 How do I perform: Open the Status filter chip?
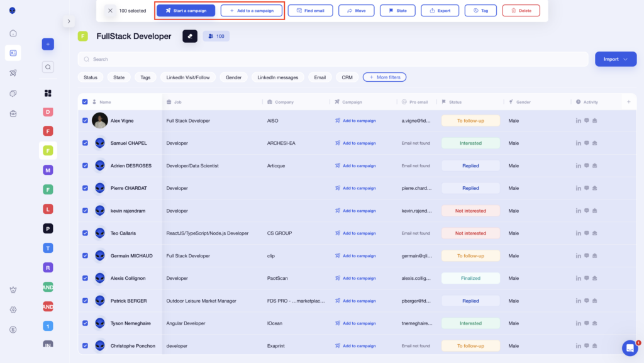coord(90,77)
